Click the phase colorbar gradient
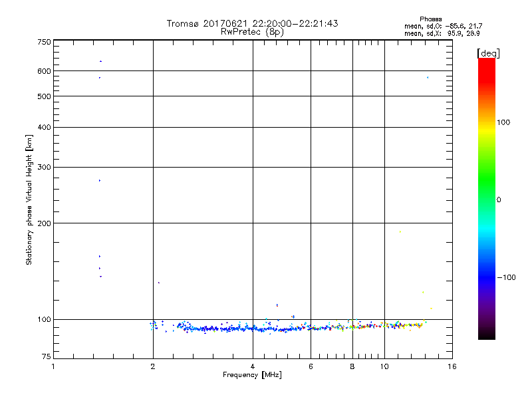This screenshot has width=532, height=399. (x=487, y=198)
